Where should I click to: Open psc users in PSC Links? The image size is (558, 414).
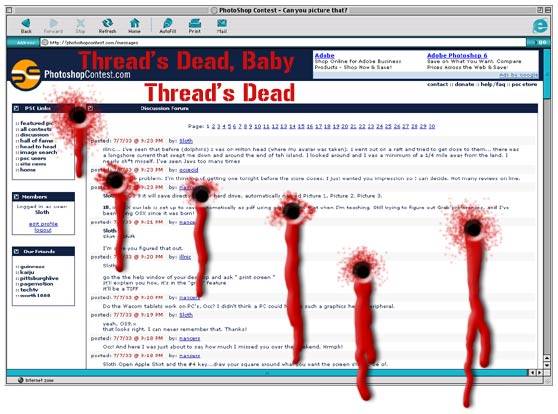[x=33, y=158]
